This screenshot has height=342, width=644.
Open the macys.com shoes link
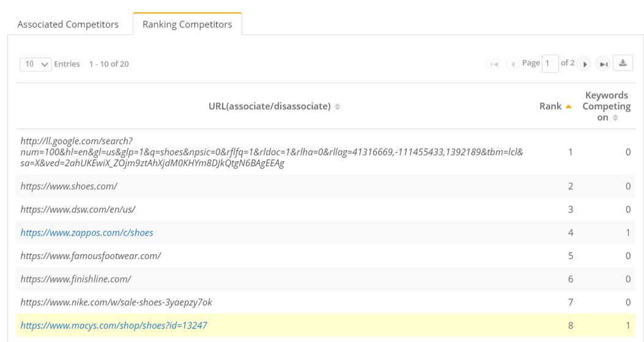point(114,325)
